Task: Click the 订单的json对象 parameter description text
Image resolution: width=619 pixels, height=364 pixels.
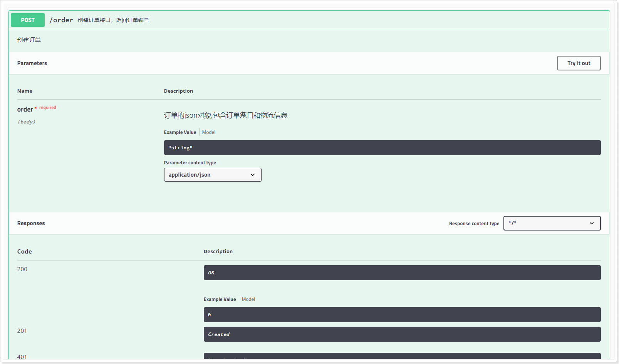Action: (226, 115)
